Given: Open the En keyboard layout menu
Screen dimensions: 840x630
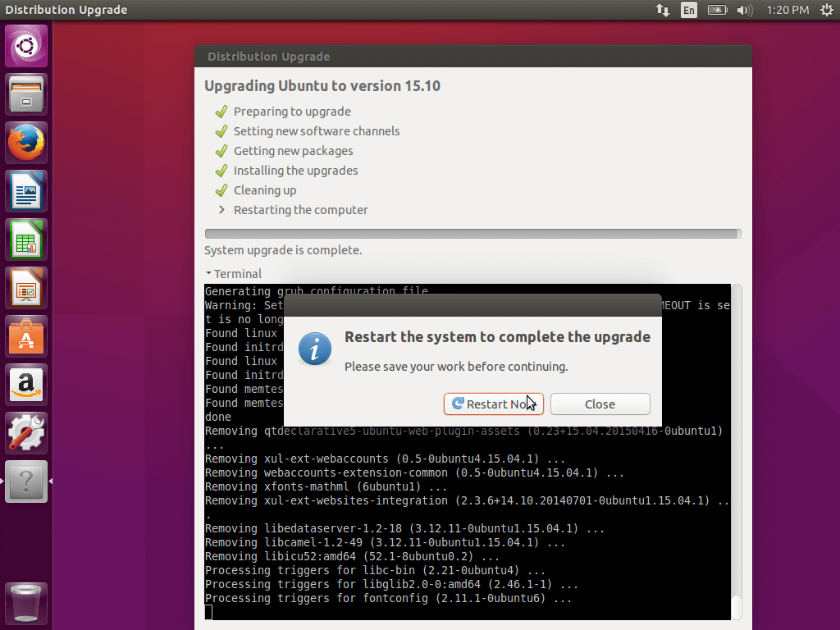Looking at the screenshot, I should (689, 10).
